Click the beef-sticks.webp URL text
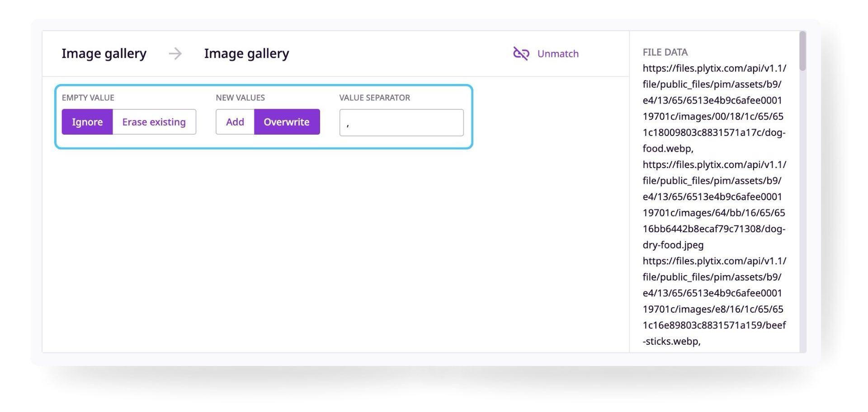 tap(714, 301)
